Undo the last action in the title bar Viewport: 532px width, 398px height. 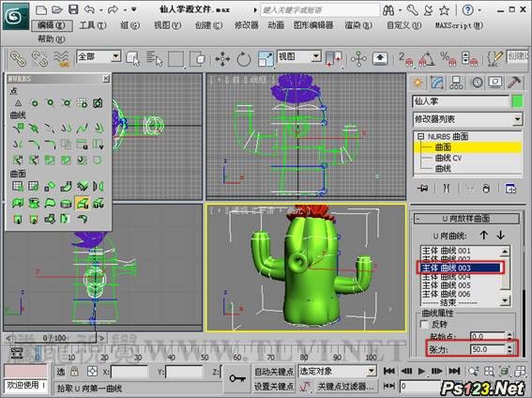pyautogui.click(x=89, y=9)
